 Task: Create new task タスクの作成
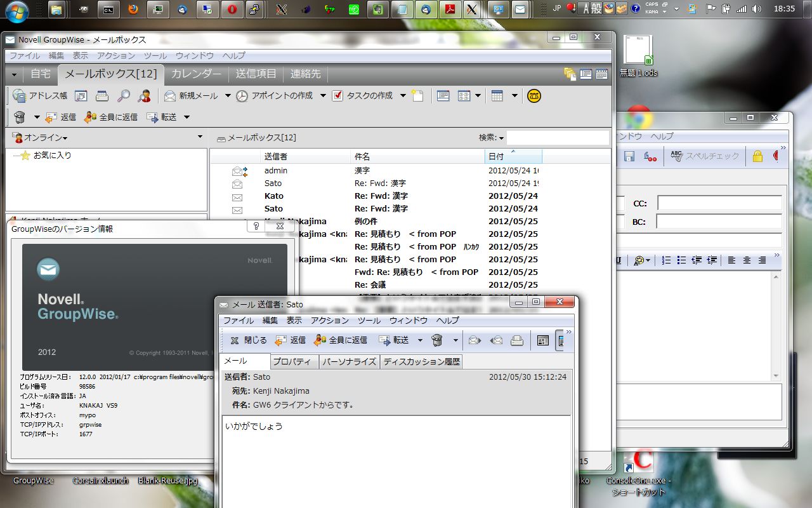[363, 96]
